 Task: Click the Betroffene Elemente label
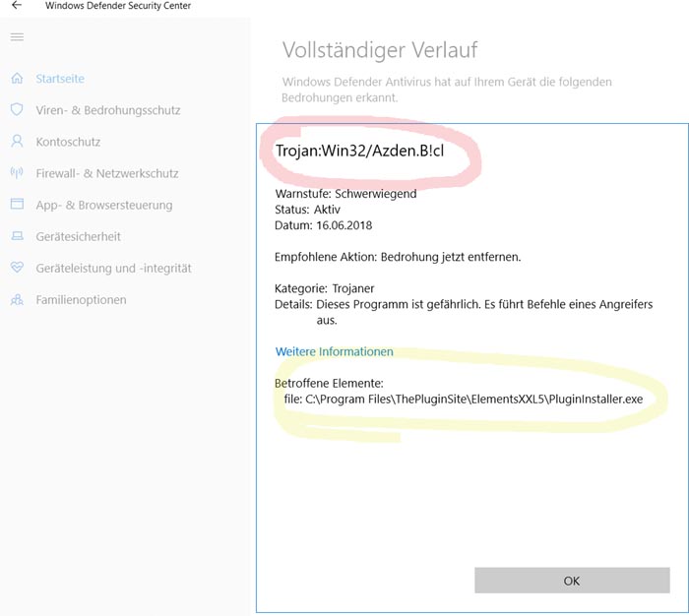point(329,383)
